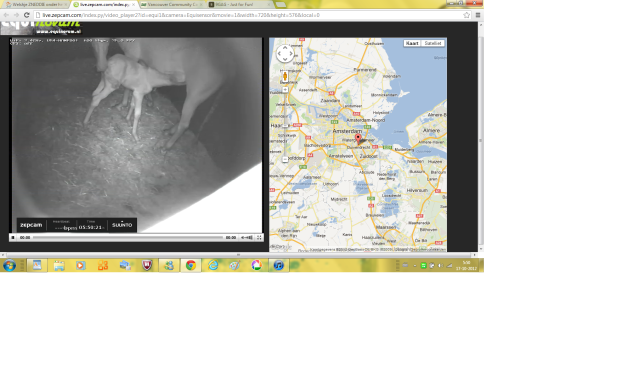639x380 pixels.
Task: Pan the map right using the arrow
Action: click(291, 54)
